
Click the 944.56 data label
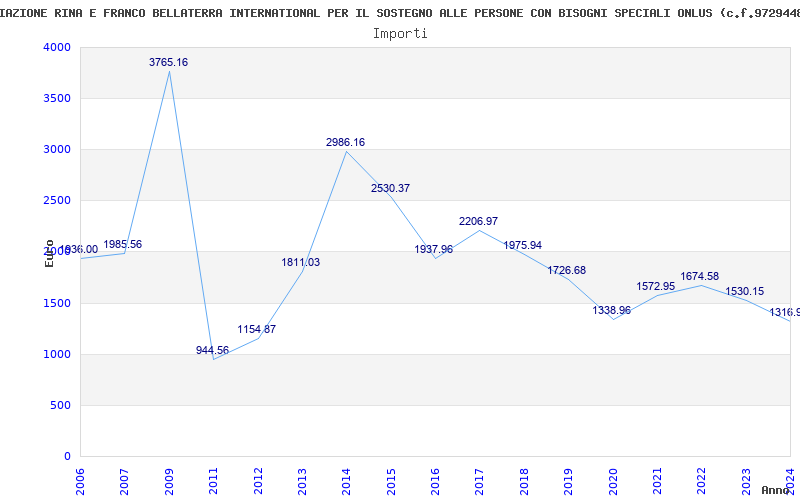pos(212,351)
